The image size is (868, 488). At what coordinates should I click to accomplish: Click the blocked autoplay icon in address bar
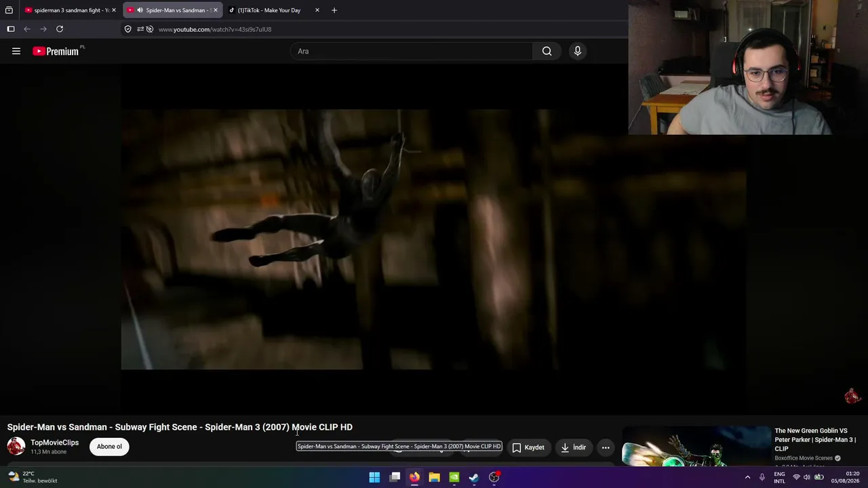[150, 29]
